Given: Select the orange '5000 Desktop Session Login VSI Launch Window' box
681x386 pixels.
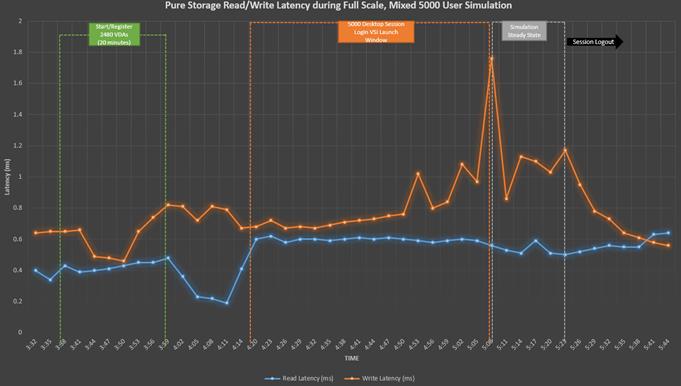Looking at the screenshot, I should tap(376, 32).
